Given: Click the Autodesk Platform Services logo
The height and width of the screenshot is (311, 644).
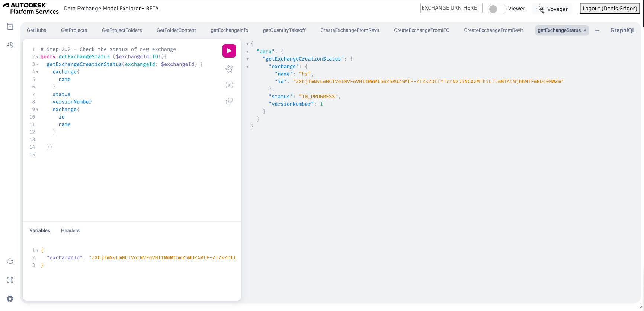Looking at the screenshot, I should point(31,8).
